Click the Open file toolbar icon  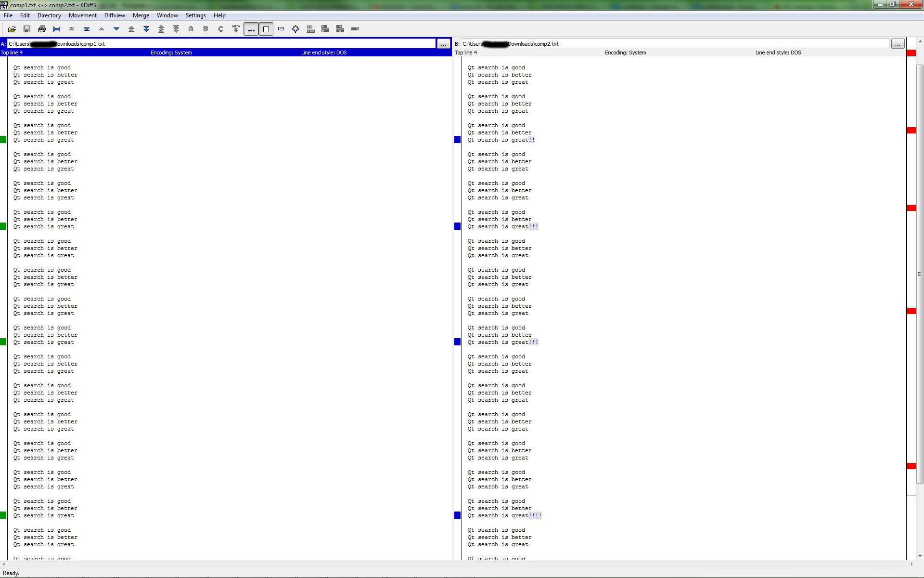point(12,29)
